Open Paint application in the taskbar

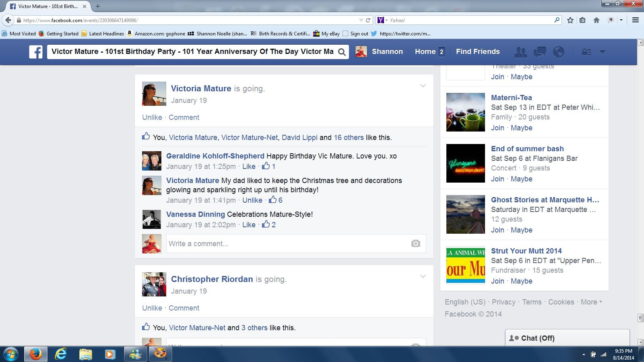coord(160,354)
